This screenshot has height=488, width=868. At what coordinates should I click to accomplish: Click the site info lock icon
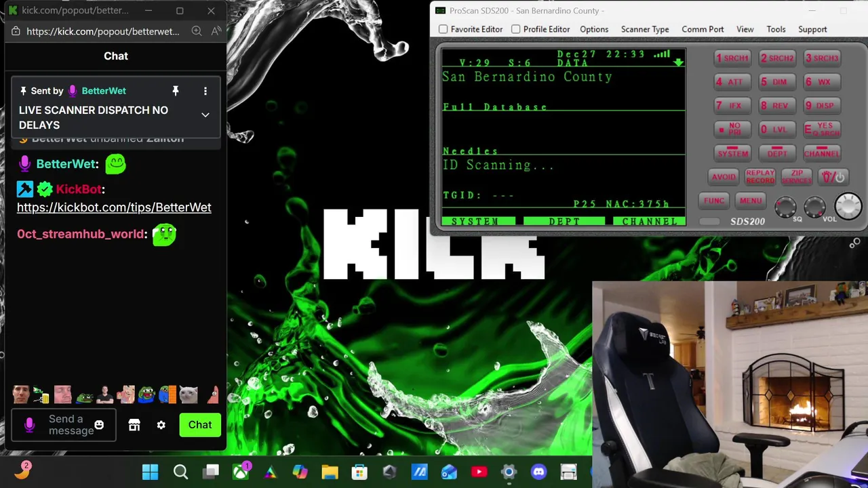tap(16, 31)
